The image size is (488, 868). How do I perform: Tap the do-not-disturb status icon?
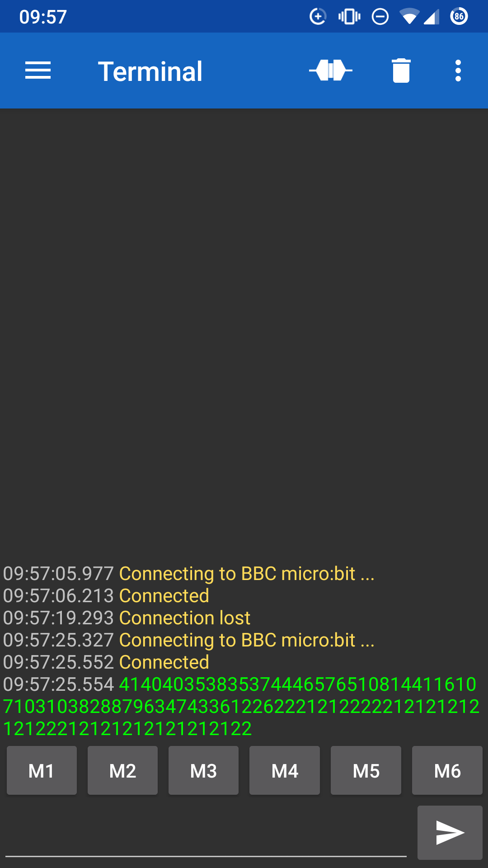pyautogui.click(x=380, y=17)
